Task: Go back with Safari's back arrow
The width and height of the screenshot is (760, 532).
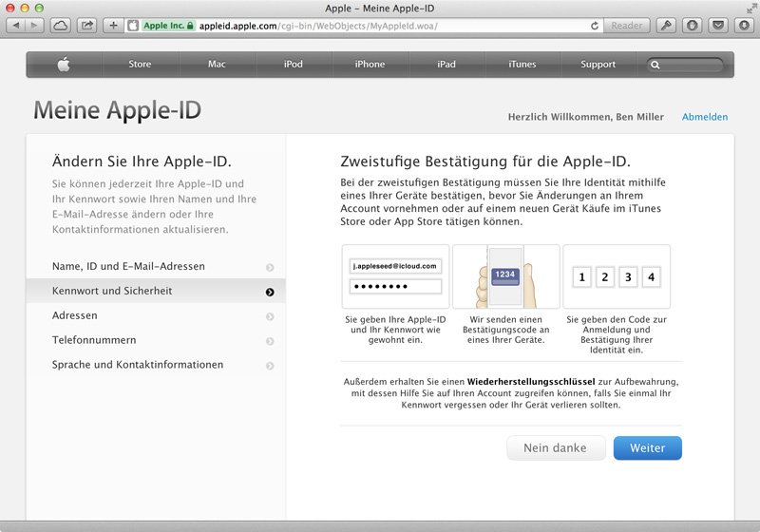Action: [16, 26]
